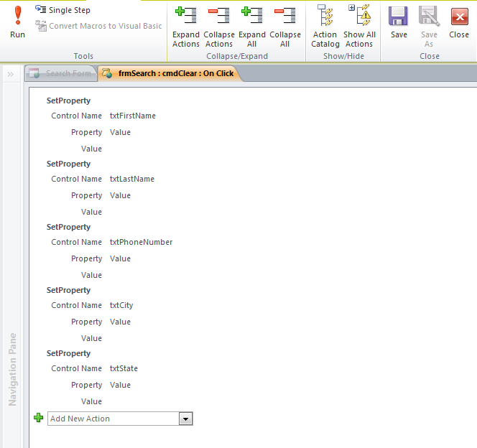The height and width of the screenshot is (448, 477).
Task: Click the green plus icon beside Add New Action
Action: pos(38,418)
